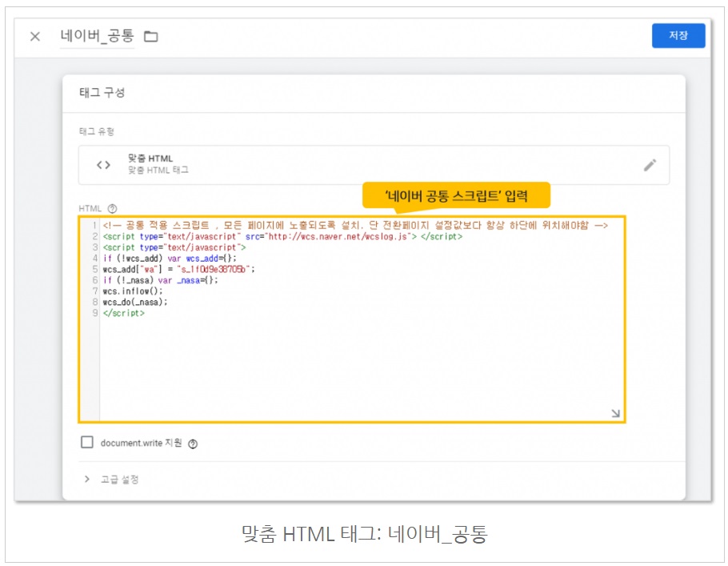Viewport: 728px width, 566px height.
Task: Close the tag editor with X icon
Action: pos(35,36)
